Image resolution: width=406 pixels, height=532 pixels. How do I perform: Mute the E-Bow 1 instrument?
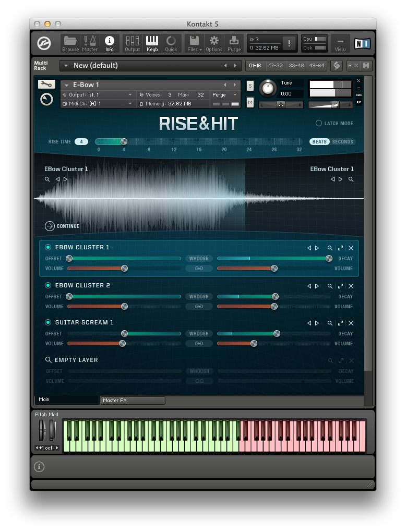(x=250, y=102)
